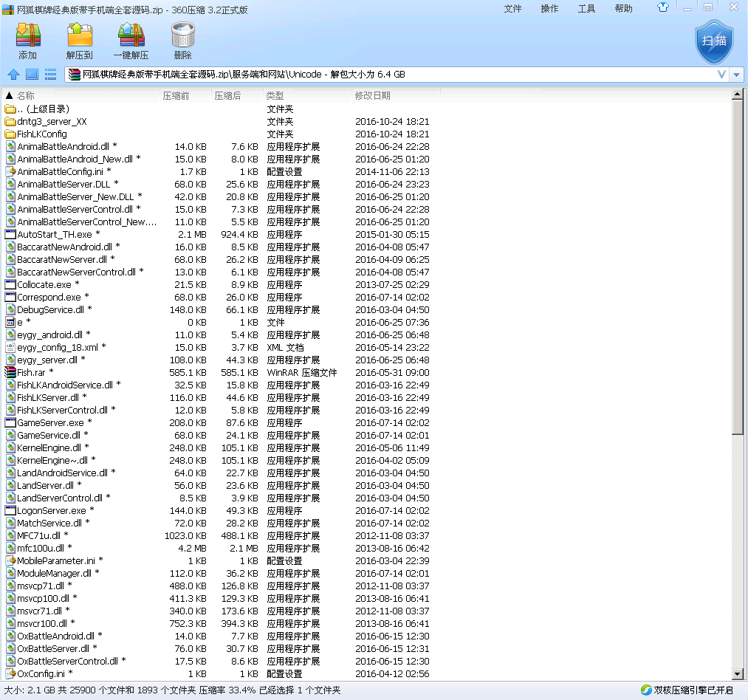This screenshot has width=748, height=700.
Task: Open the 文件 menu
Action: [512, 9]
